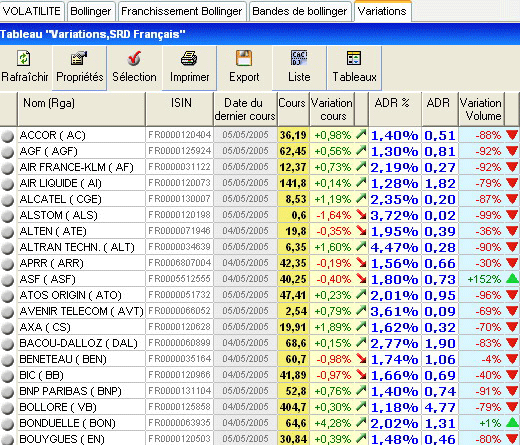Image resolution: width=520 pixels, height=445 pixels.
Task: Click the 4,77 ADR value
Action: click(440, 408)
